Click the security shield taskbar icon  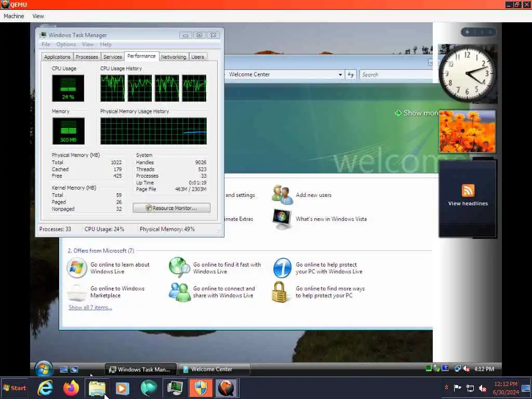point(201,388)
